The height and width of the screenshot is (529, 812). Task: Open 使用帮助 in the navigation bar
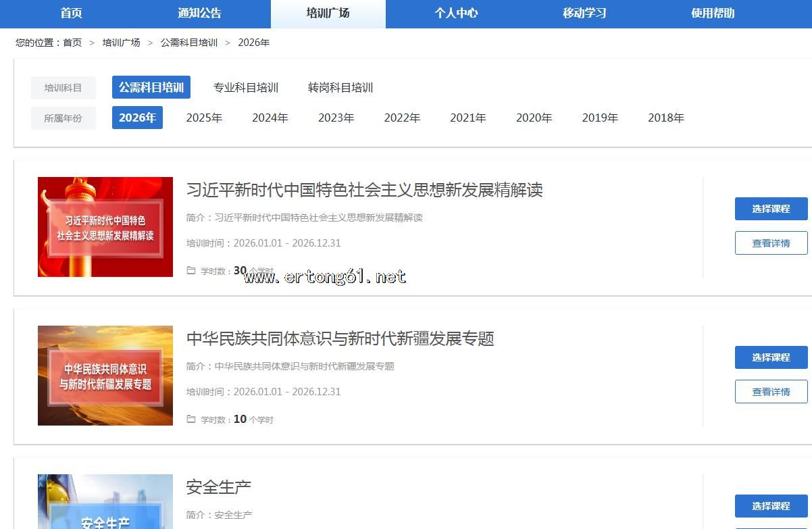pyautogui.click(x=713, y=14)
